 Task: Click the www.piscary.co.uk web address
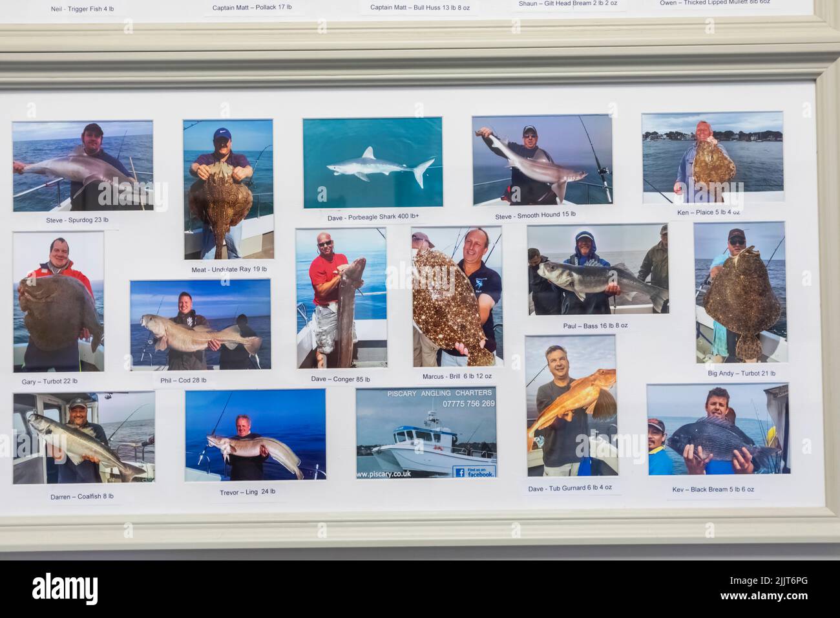click(x=383, y=474)
